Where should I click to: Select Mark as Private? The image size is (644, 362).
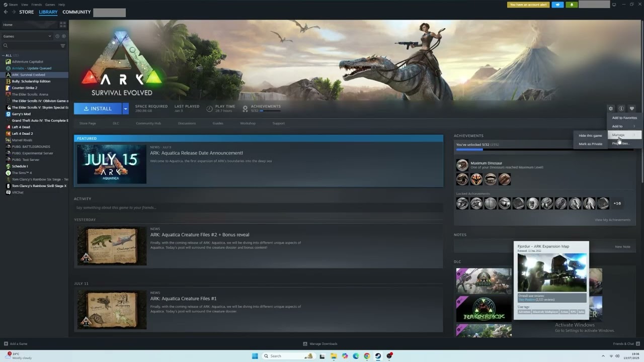click(590, 144)
